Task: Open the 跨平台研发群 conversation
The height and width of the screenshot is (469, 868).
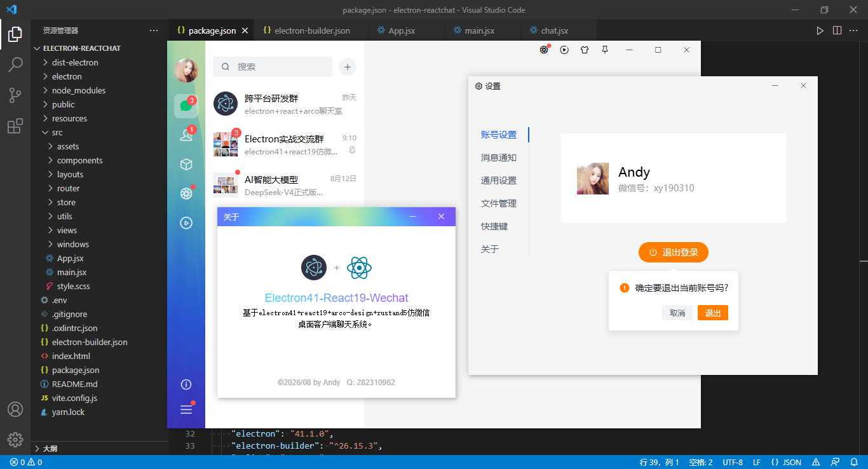Action: [x=285, y=104]
